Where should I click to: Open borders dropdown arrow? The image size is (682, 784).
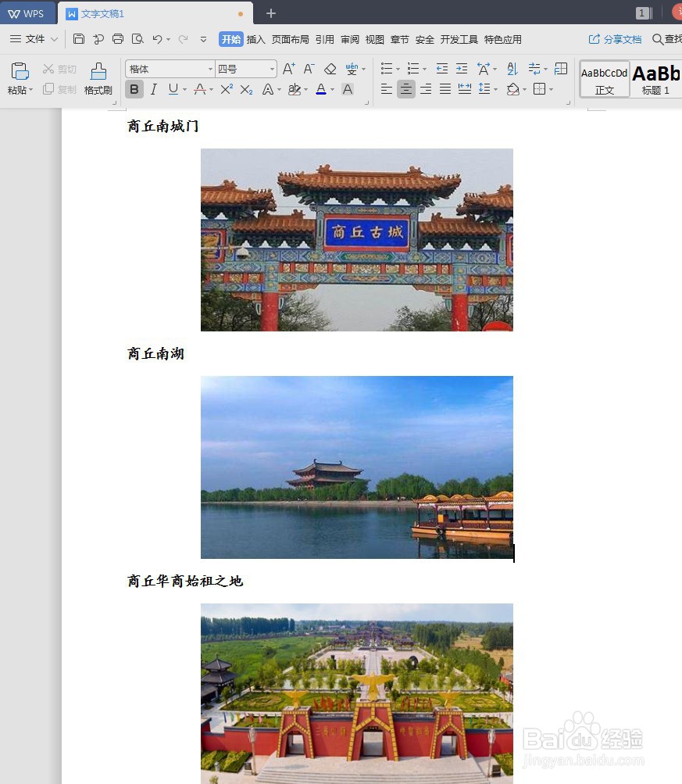pos(551,90)
